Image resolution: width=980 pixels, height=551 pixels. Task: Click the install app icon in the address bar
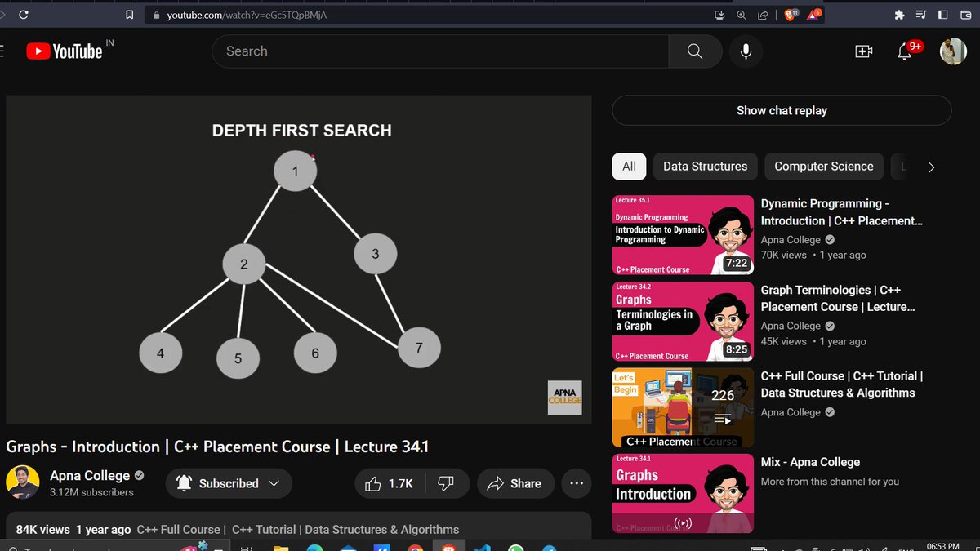pos(719,15)
